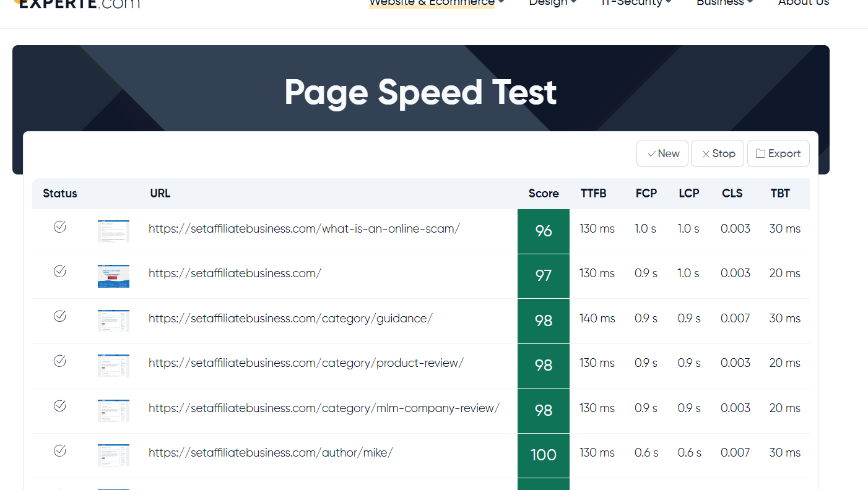Viewport: 868px width, 490px height.
Task: Open the category/product-review URL
Action: 306,363
